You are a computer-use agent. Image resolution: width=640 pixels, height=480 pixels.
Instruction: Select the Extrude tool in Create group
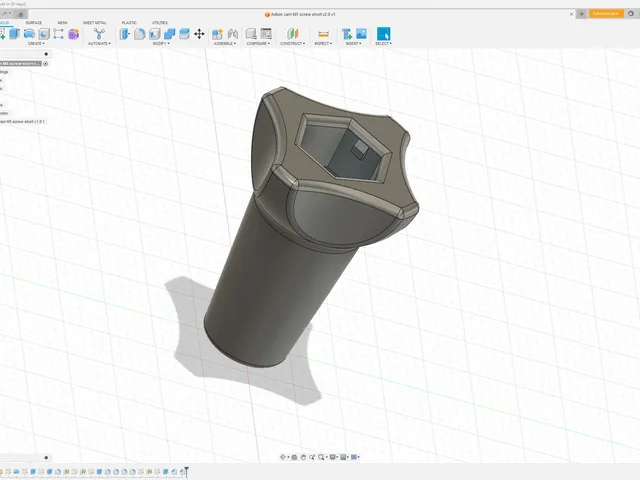click(15, 34)
